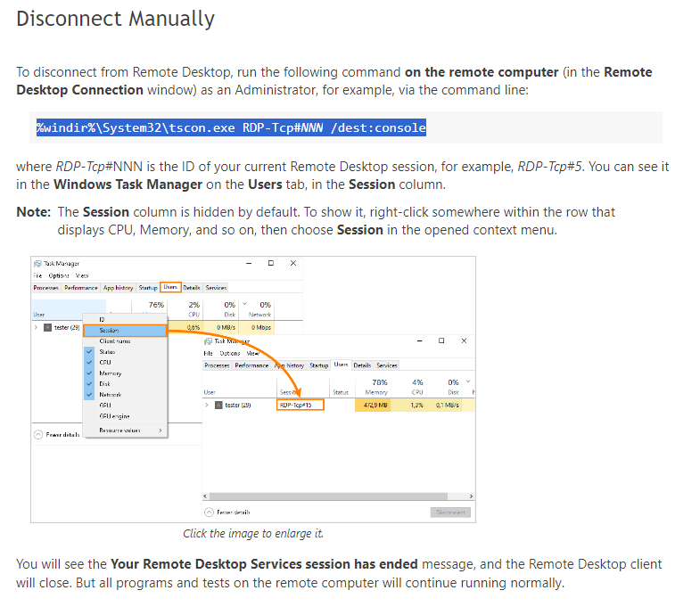Click the 'Disconnect Manually' heading
This screenshot has width=700, height=615.
(x=116, y=19)
